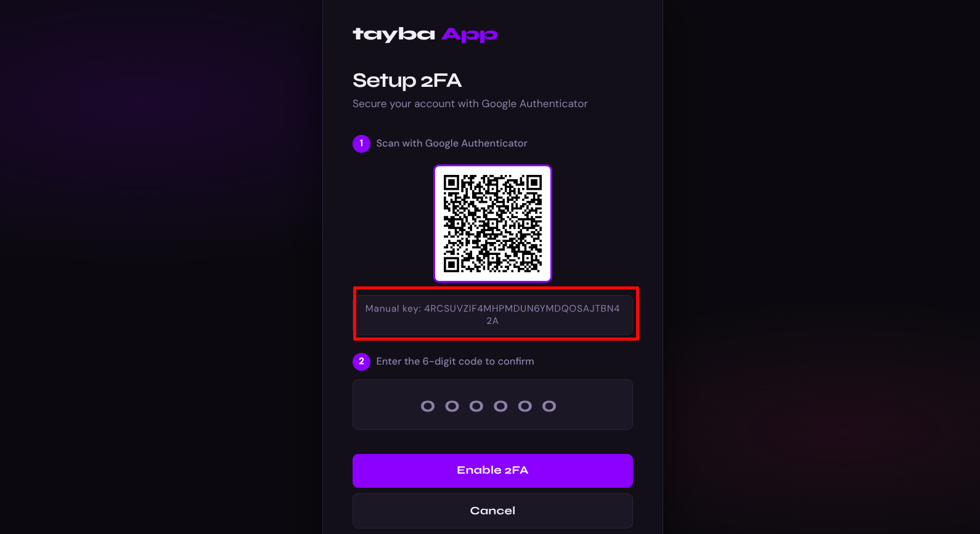Select the sixth digit placeholder circle

[x=549, y=406]
